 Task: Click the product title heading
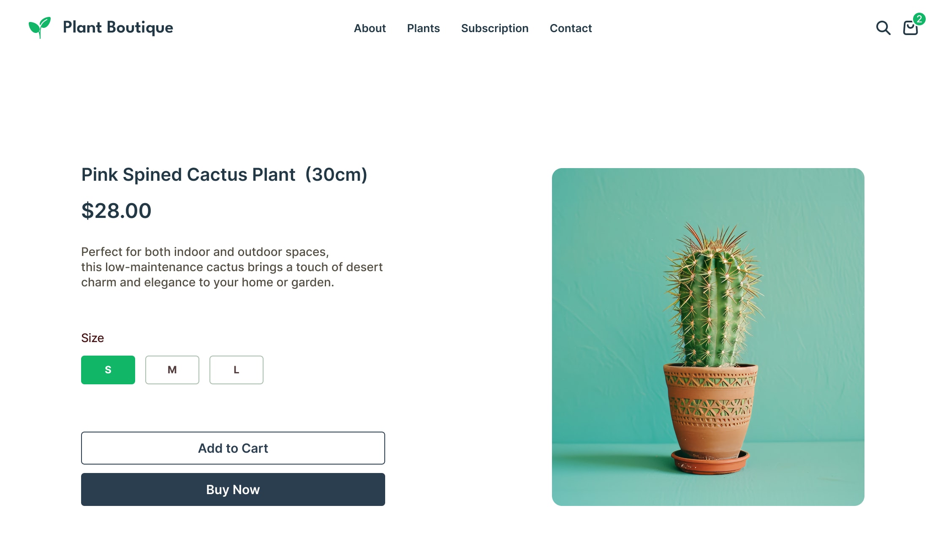[x=225, y=174]
